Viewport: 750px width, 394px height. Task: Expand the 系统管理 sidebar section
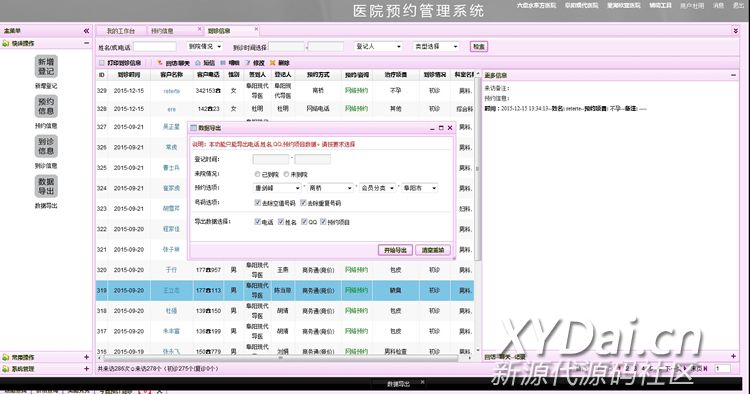(87, 369)
